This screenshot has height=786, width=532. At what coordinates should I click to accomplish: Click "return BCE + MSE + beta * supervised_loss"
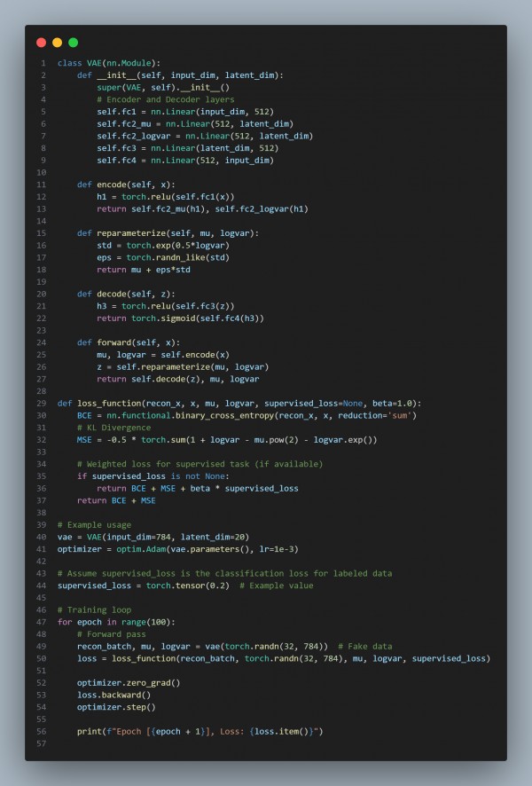click(x=198, y=488)
